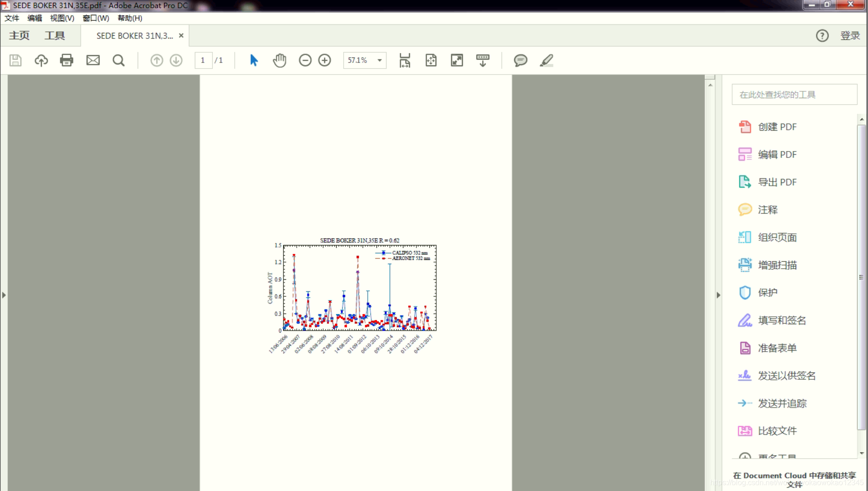The image size is (868, 491).
Task: Switch to the 主页 tab
Action: click(x=19, y=36)
